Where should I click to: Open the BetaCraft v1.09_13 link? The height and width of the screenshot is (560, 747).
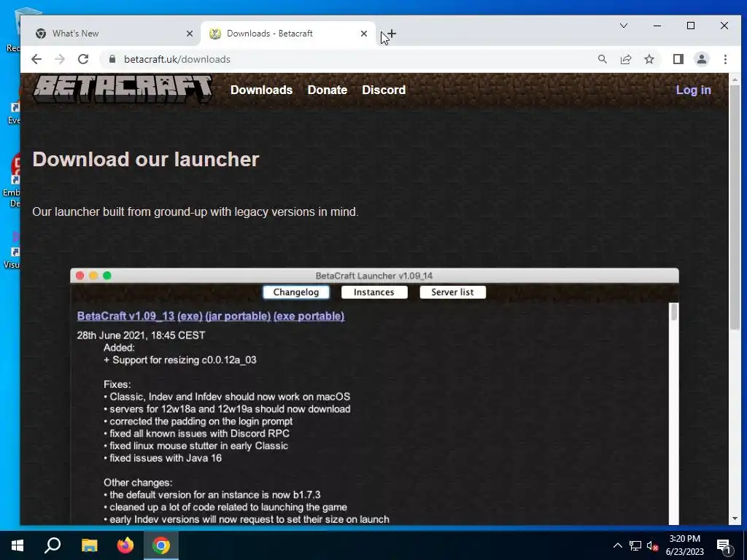click(x=125, y=316)
